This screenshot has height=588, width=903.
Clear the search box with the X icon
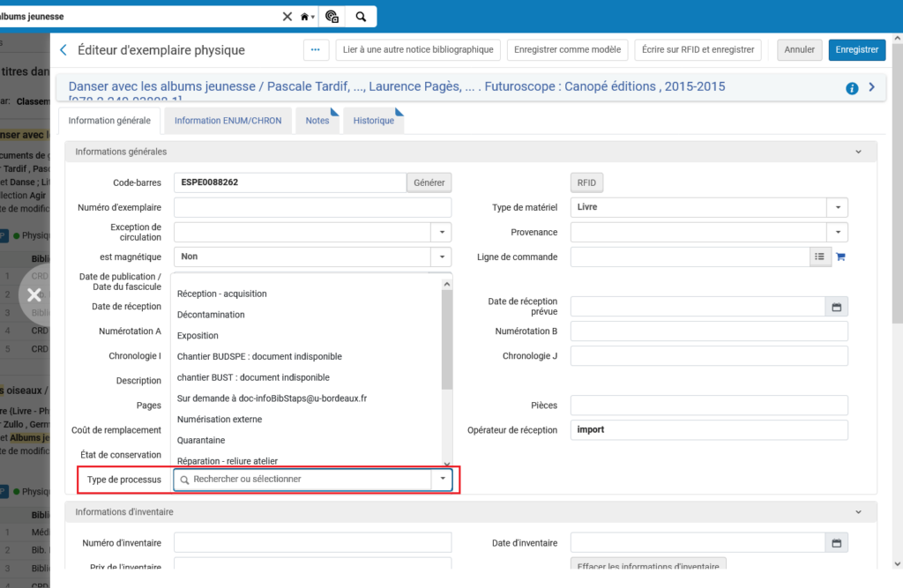pyautogui.click(x=287, y=17)
